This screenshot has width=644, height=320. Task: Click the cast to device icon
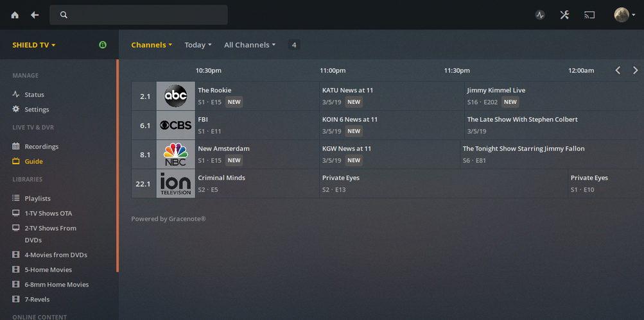coord(589,15)
